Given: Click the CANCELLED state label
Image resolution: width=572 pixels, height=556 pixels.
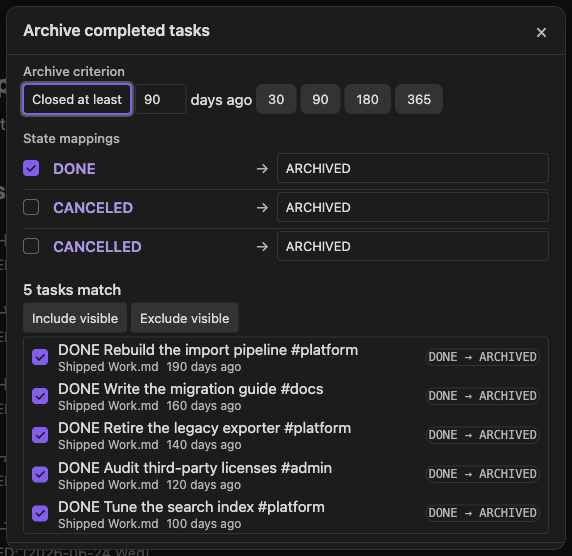Looking at the screenshot, I should 97,247.
